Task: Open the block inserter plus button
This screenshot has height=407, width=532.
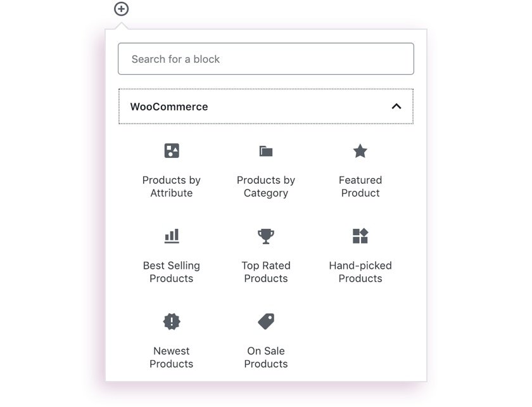Action: tap(120, 10)
